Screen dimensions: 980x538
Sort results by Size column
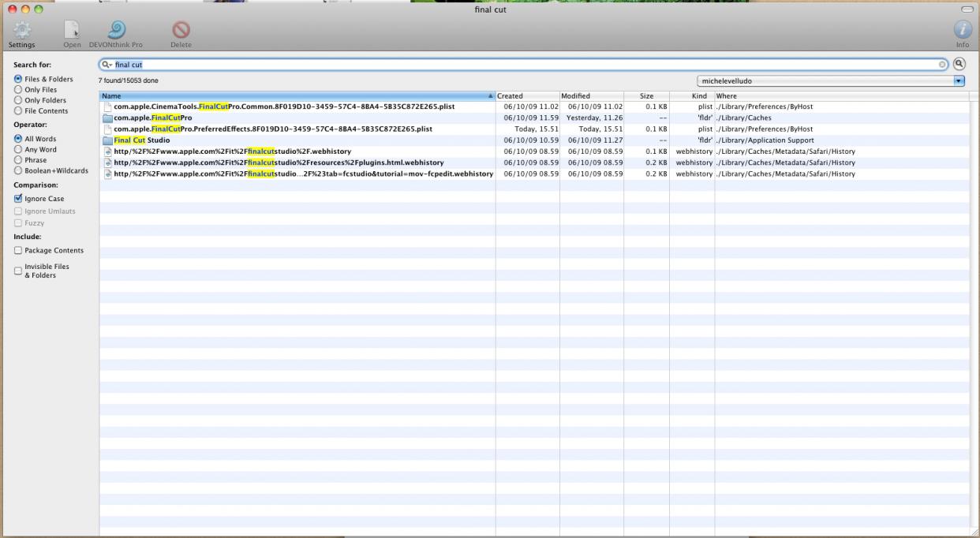click(646, 96)
